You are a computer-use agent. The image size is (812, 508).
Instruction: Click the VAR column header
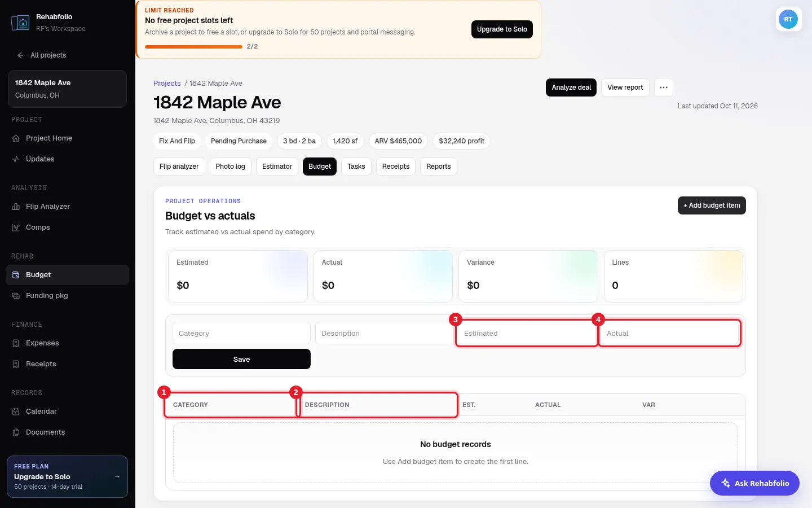click(648, 405)
